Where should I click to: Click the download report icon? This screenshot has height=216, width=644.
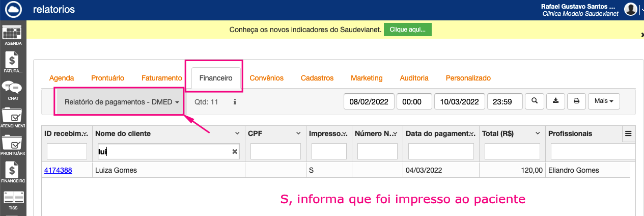click(555, 101)
